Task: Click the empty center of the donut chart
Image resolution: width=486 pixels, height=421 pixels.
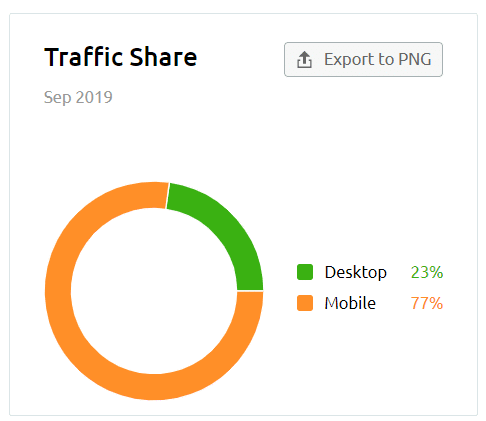Action: click(x=154, y=291)
